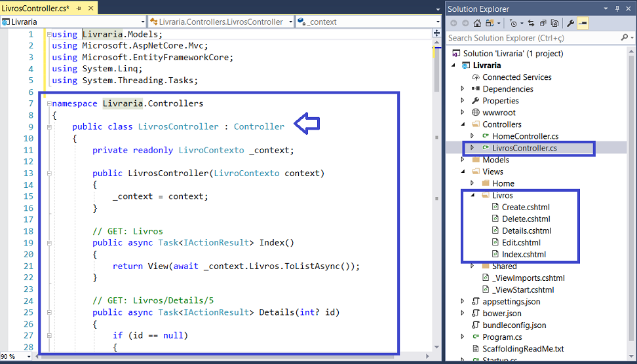Screen dimensions: 637x364
Task: Expand the Dependencies node
Action: [x=463, y=89]
